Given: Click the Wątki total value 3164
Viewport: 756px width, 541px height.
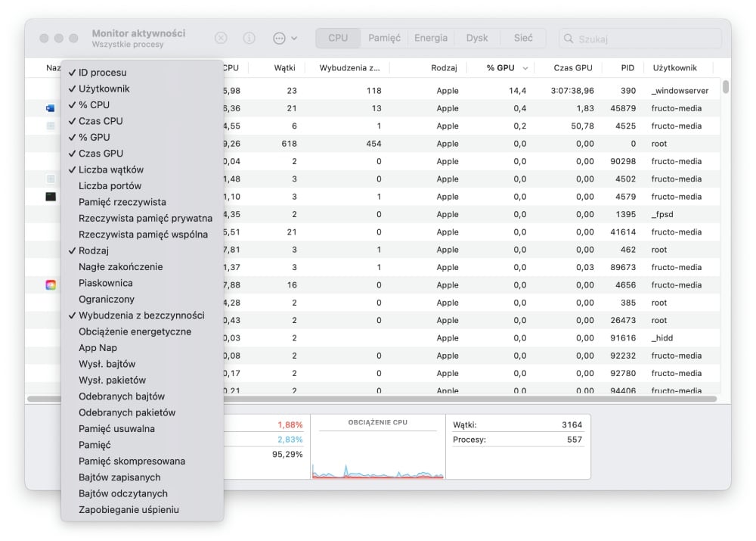Looking at the screenshot, I should [x=572, y=424].
